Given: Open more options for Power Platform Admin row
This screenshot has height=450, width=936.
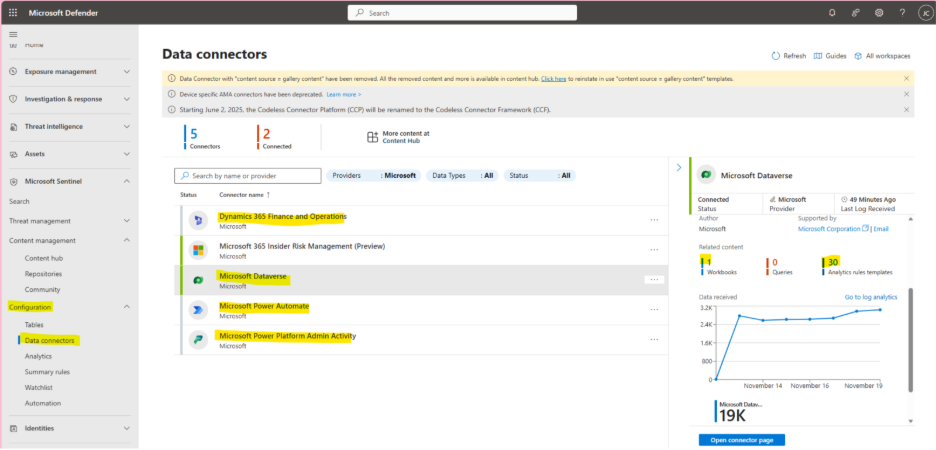Looking at the screenshot, I should click(x=654, y=339).
